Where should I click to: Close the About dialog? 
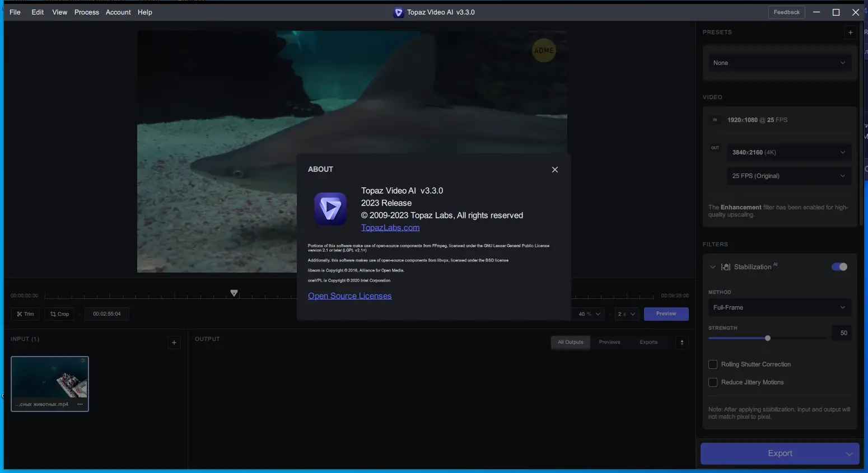click(555, 170)
